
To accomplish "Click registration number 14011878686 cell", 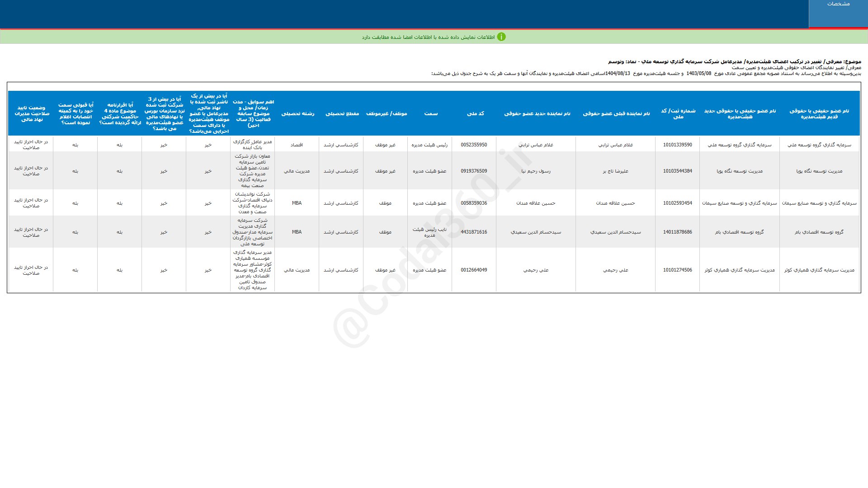I will (x=677, y=232).
